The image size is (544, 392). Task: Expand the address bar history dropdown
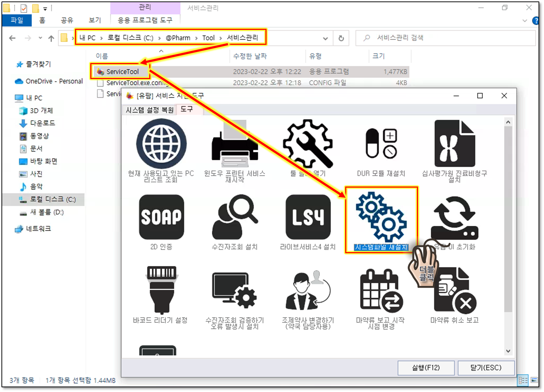325,38
